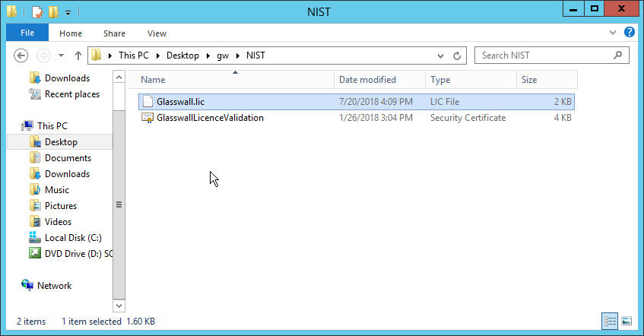Refresh the NIST folder view
Screen dimensions: 644x336
coord(457,55)
